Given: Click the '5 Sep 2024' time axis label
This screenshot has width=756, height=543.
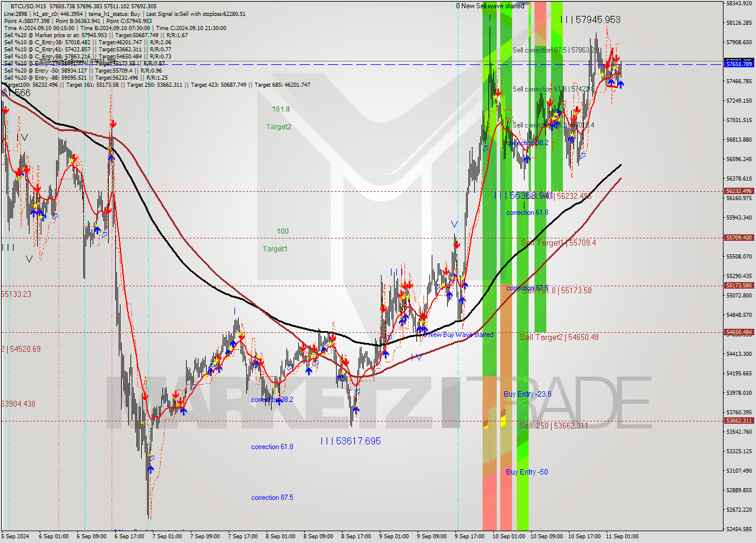Looking at the screenshot, I should (16, 537).
